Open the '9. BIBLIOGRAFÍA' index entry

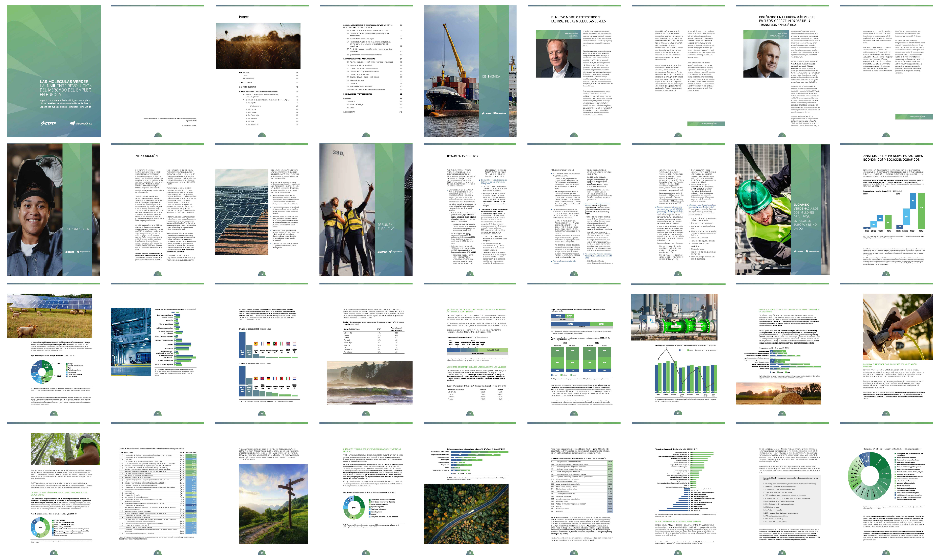(349, 112)
